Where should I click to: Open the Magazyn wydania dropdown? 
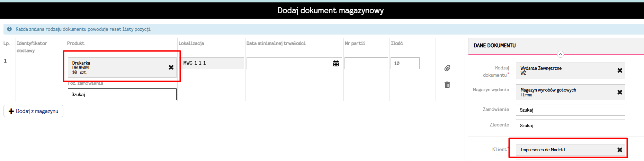click(564, 92)
